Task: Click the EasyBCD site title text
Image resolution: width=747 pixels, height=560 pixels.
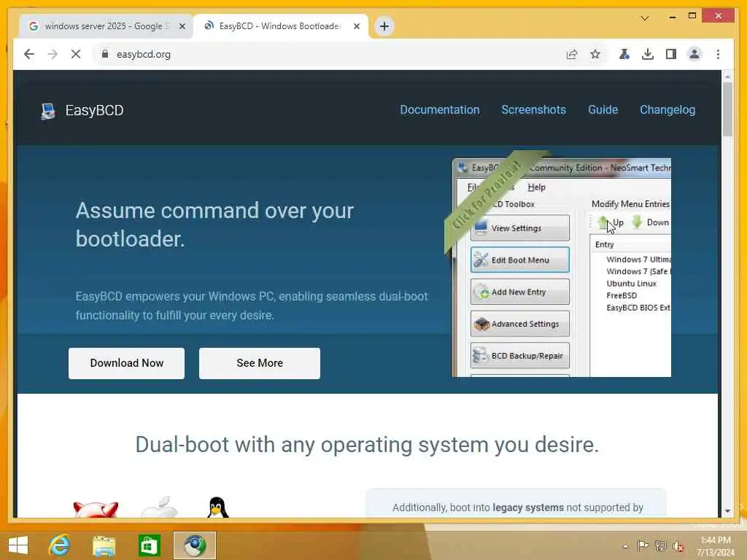Action: (x=94, y=111)
